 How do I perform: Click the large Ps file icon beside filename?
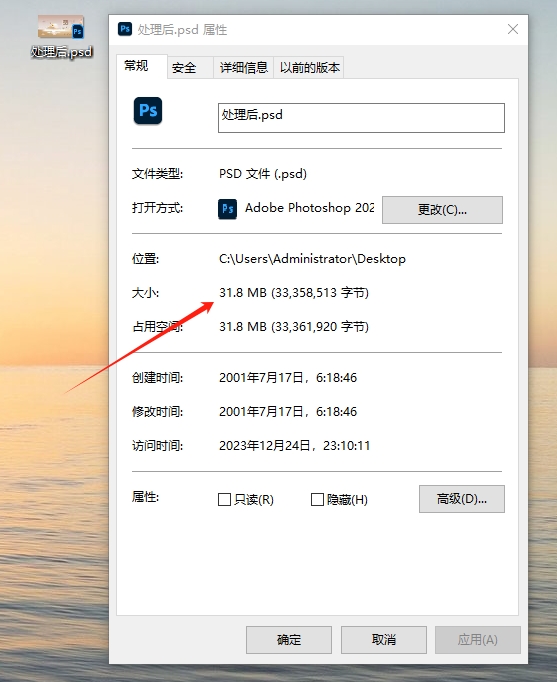pos(148,111)
